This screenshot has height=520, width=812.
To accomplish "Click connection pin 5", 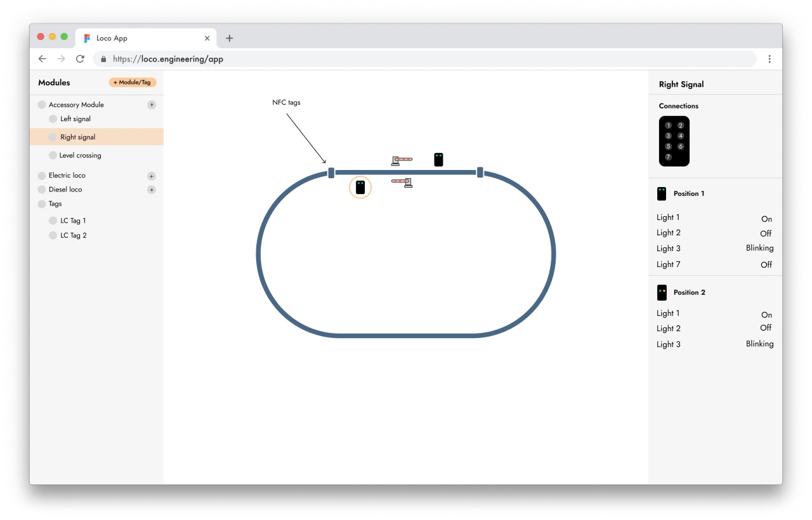I will point(668,146).
